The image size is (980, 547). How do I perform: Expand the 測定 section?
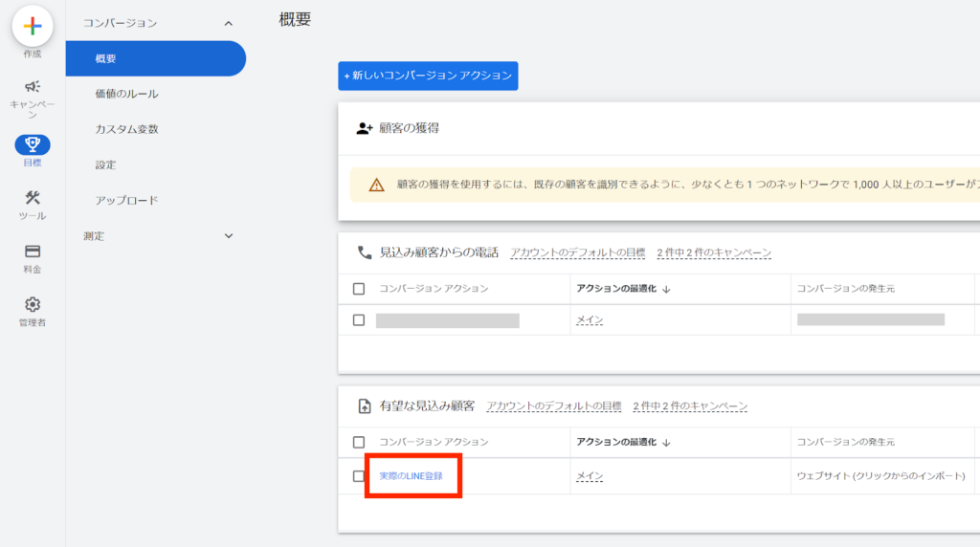228,235
